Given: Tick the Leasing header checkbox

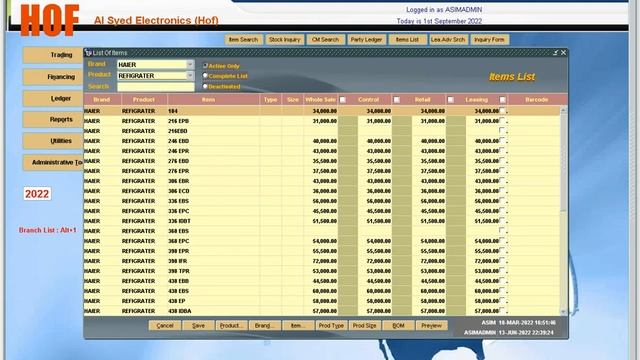Looking at the screenshot, I should point(502,100).
